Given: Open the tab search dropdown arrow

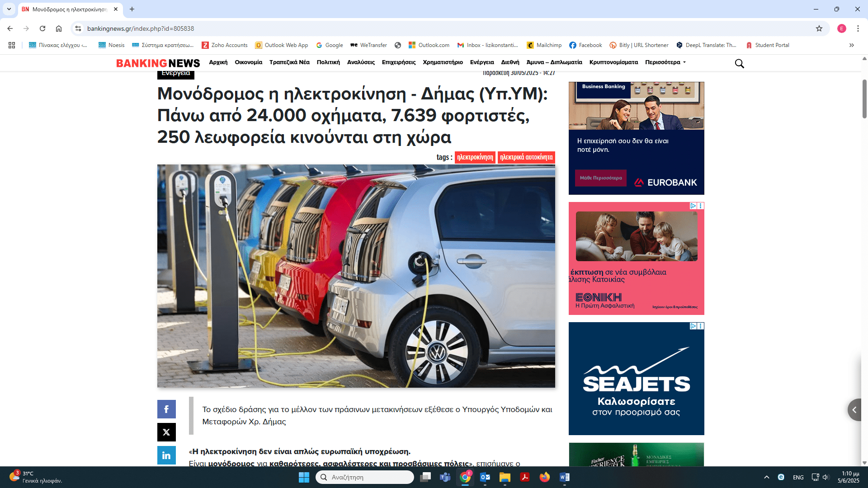Looking at the screenshot, I should pyautogui.click(x=9, y=9).
